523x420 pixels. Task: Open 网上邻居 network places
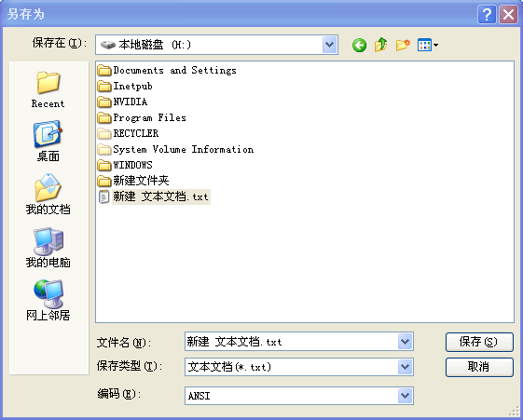coord(48,300)
